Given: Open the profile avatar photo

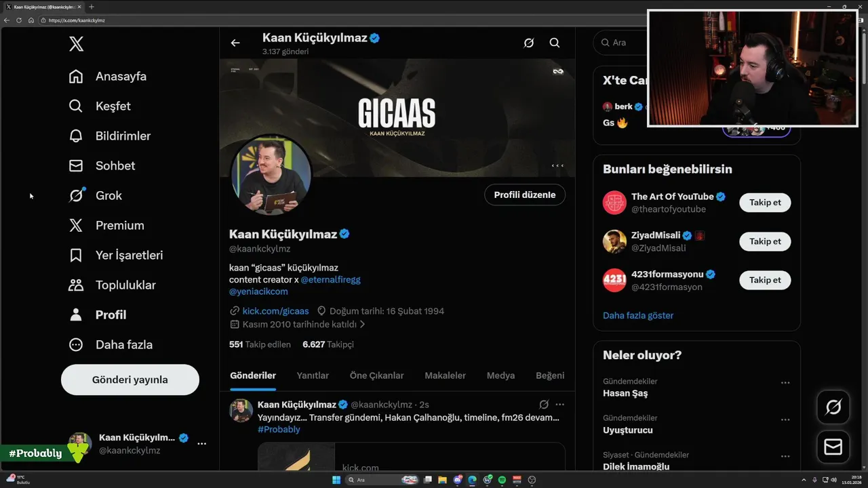Looking at the screenshot, I should click(271, 175).
